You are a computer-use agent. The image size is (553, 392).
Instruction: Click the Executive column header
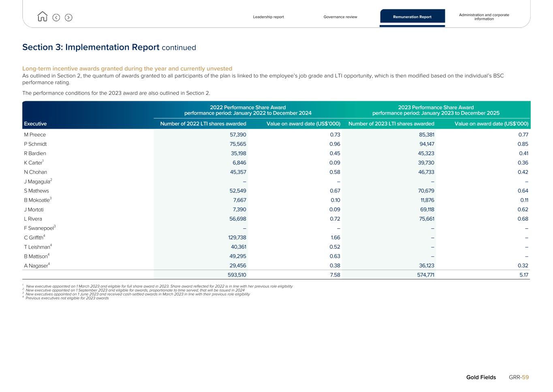click(x=35, y=124)
